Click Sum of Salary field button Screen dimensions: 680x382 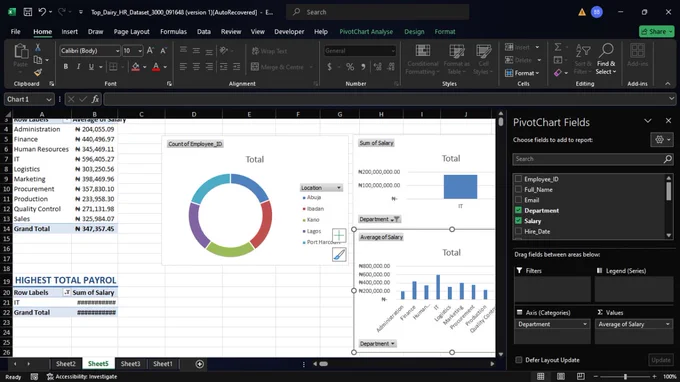[376, 143]
